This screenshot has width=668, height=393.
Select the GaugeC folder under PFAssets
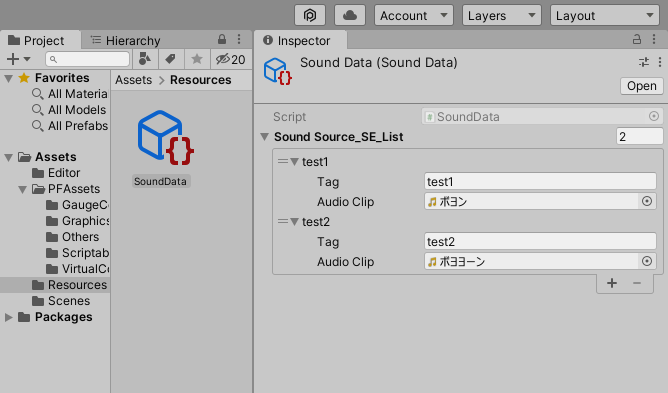click(x=77, y=205)
